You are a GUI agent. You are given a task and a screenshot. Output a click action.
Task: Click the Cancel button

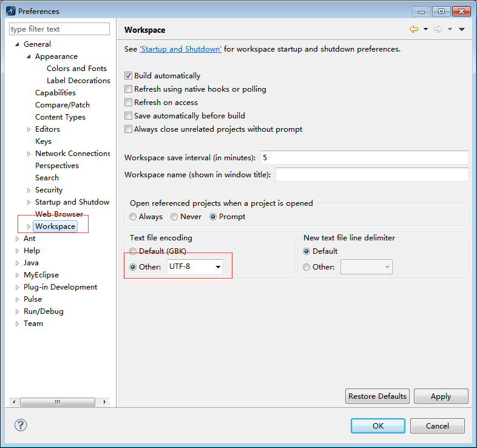437,426
